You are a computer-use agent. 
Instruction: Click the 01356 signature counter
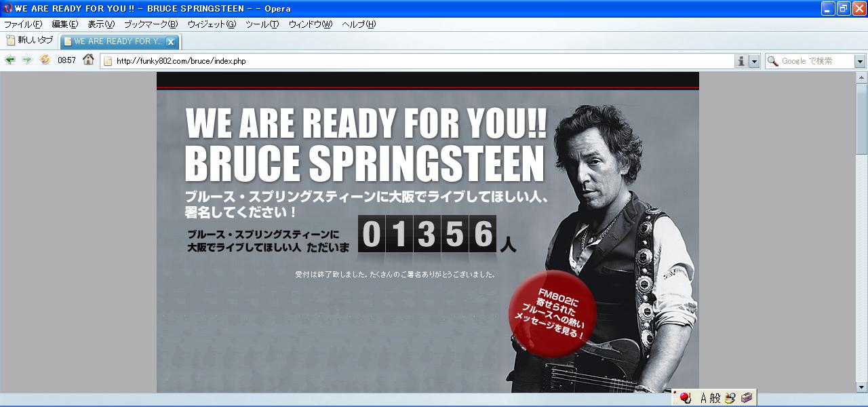point(427,234)
